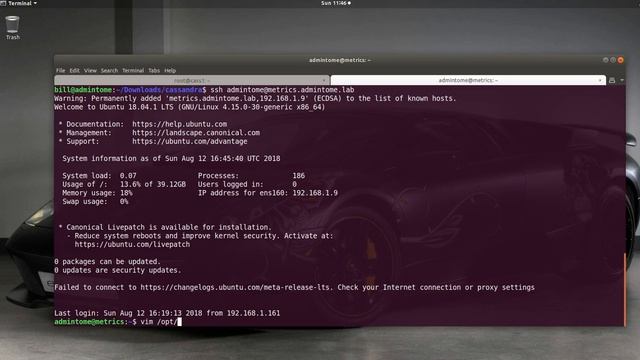Click the https://help.ubuntu.com URL
The image size is (640, 360).
(x=180, y=124)
